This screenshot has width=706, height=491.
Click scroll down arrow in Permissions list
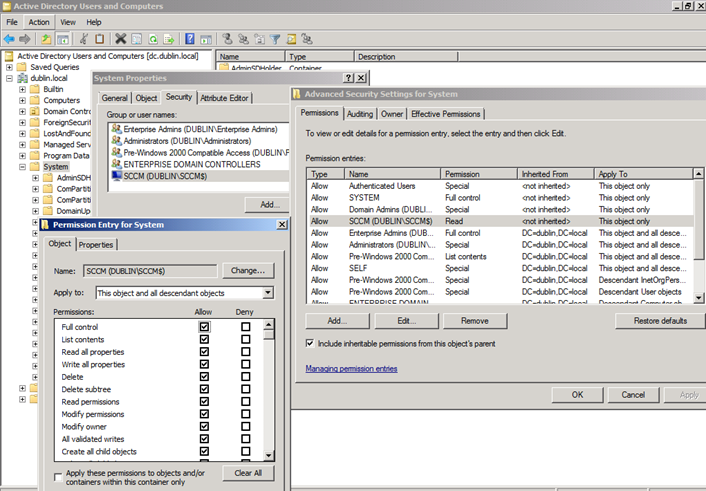point(269,455)
